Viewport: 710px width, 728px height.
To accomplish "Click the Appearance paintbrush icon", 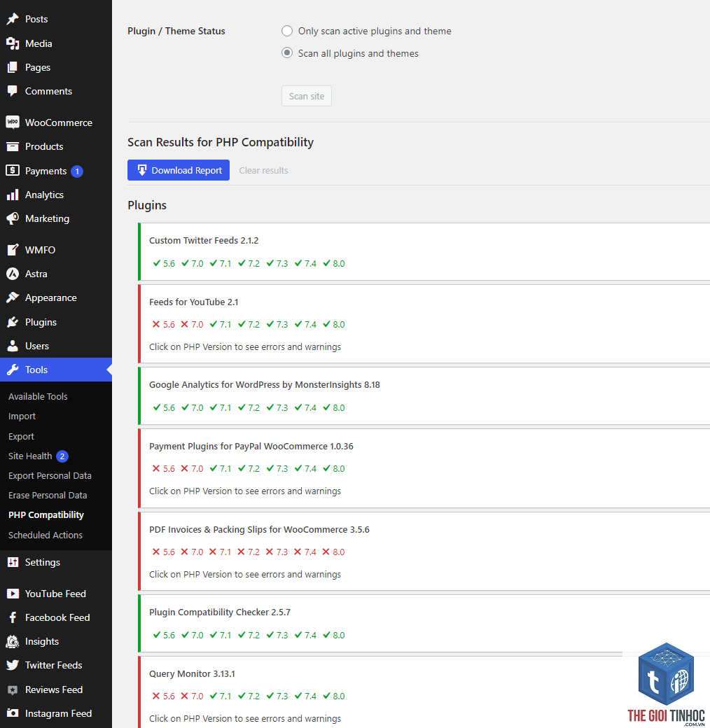I will tap(13, 297).
